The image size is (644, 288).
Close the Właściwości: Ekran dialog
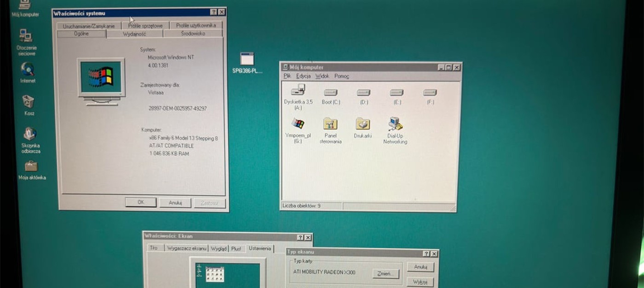click(x=308, y=237)
